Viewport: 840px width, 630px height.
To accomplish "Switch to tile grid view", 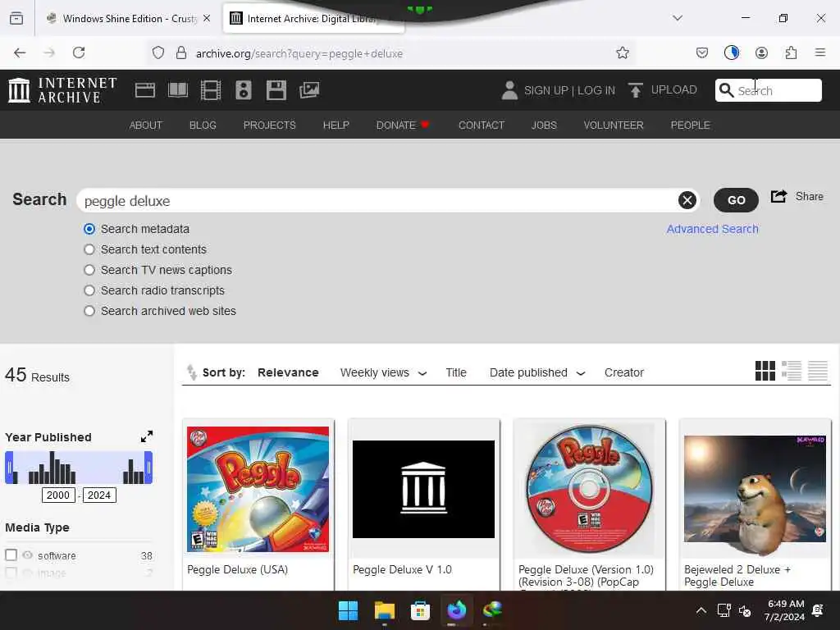I will [x=765, y=371].
